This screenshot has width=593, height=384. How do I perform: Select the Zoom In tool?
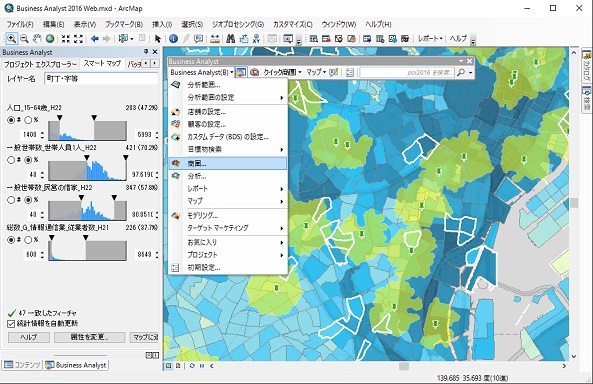pyautogui.click(x=11, y=39)
